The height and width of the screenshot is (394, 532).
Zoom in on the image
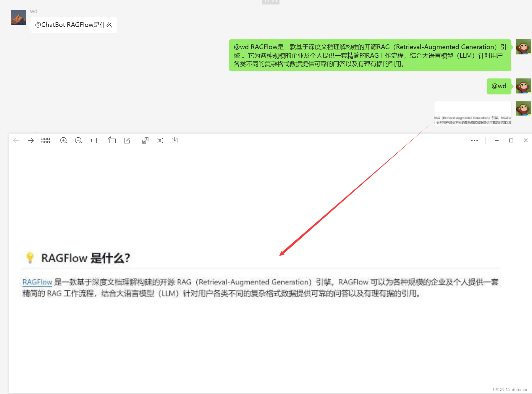pos(64,141)
